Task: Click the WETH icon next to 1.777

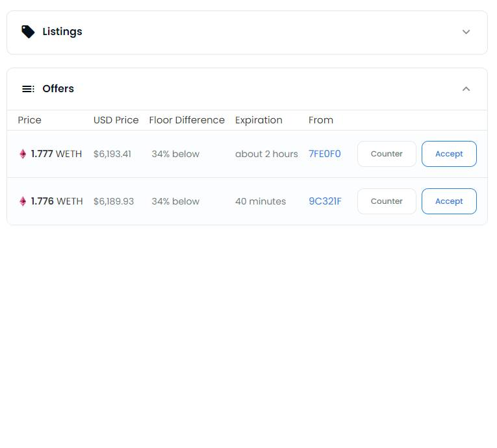Action: 23,154
